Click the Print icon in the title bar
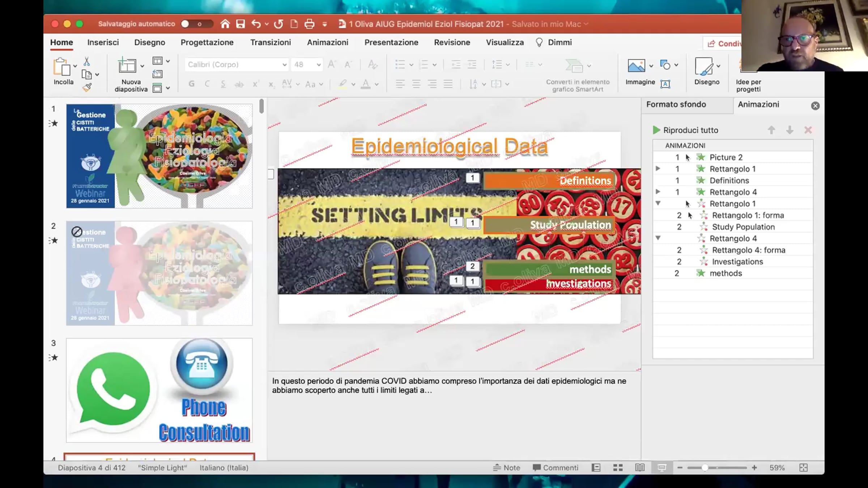 [x=309, y=24]
